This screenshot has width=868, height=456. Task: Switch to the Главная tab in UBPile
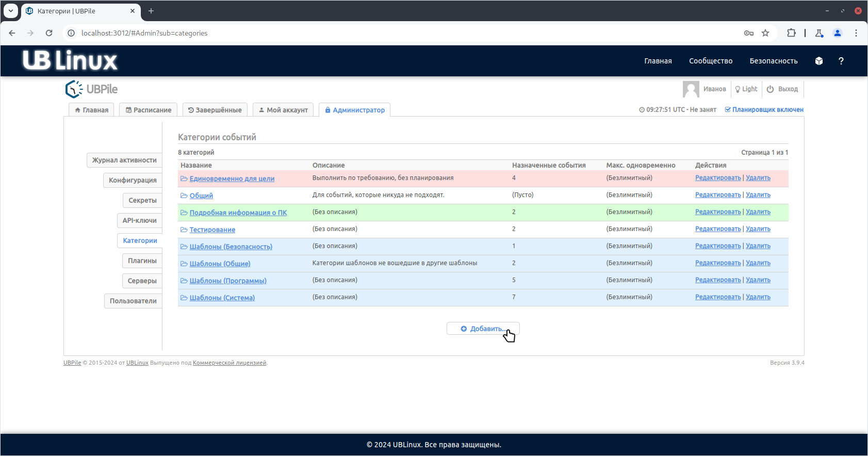tap(91, 110)
